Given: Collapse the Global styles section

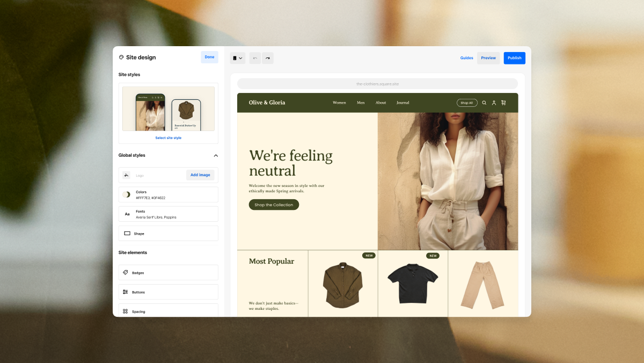Looking at the screenshot, I should (216, 156).
